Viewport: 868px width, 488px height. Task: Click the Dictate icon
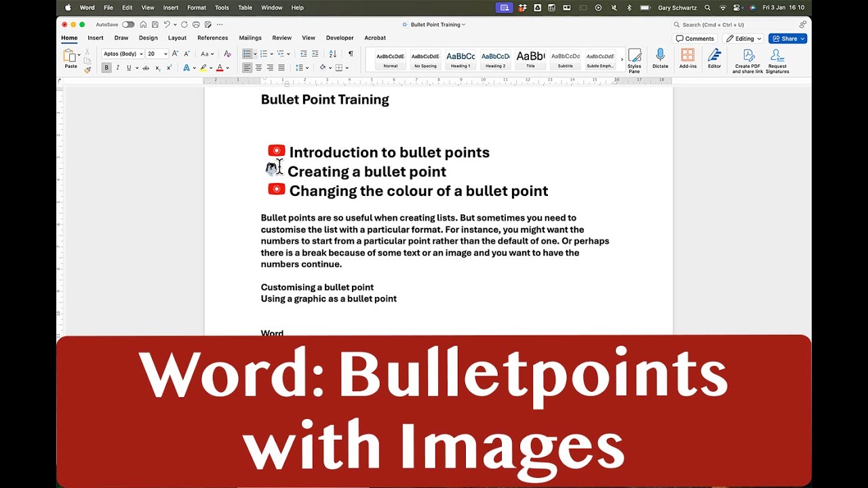tap(660, 58)
